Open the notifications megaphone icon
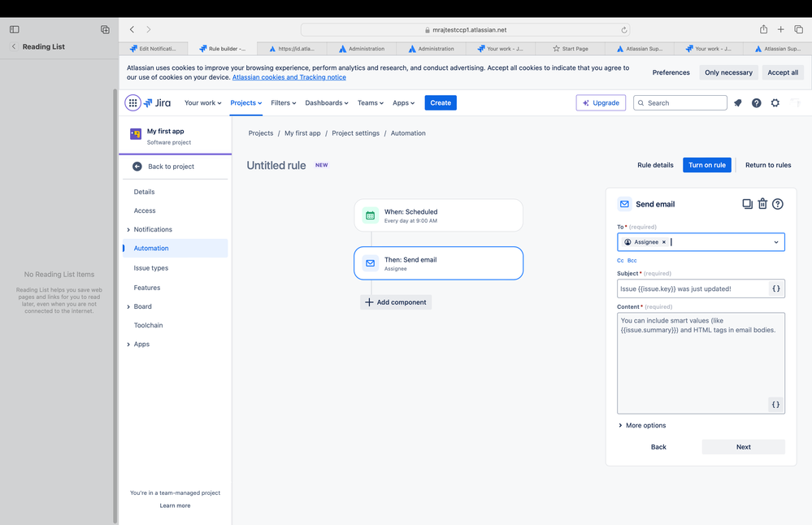This screenshot has width=812, height=525. tap(738, 103)
